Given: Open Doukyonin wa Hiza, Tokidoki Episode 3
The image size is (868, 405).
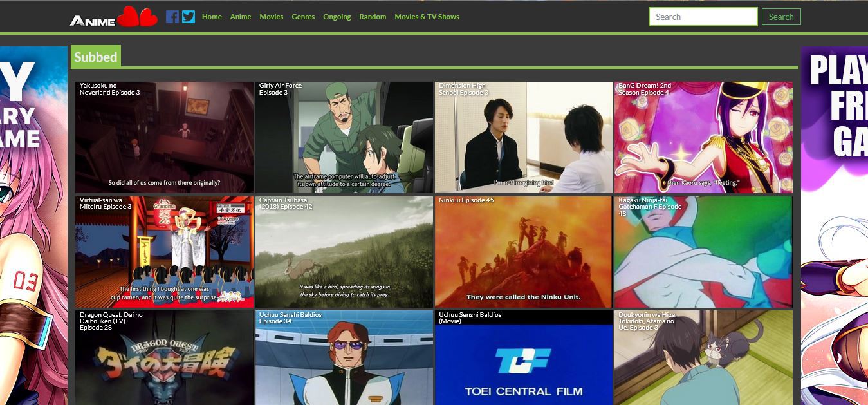Looking at the screenshot, I should [703, 358].
